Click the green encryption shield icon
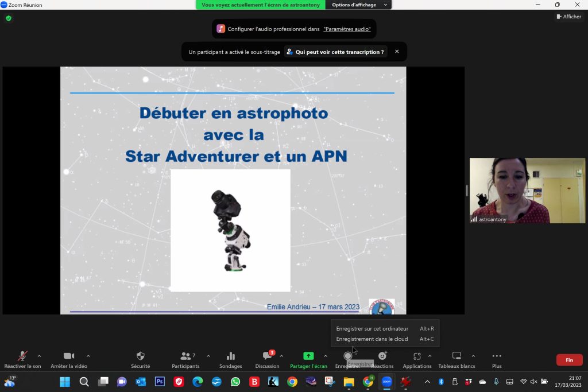The width and height of the screenshot is (588, 392). click(x=9, y=18)
